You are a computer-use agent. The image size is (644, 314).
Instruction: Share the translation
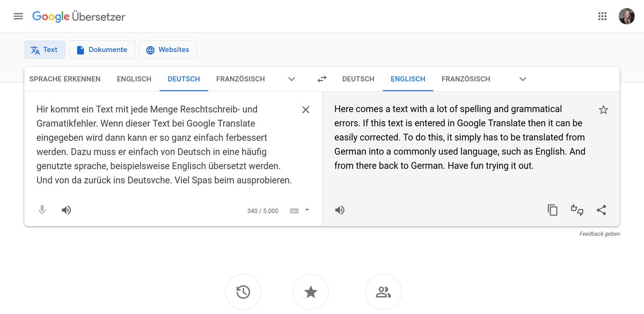click(x=601, y=210)
